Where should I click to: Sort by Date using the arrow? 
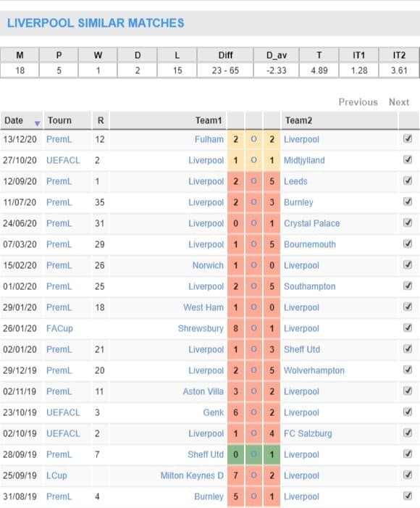point(37,123)
